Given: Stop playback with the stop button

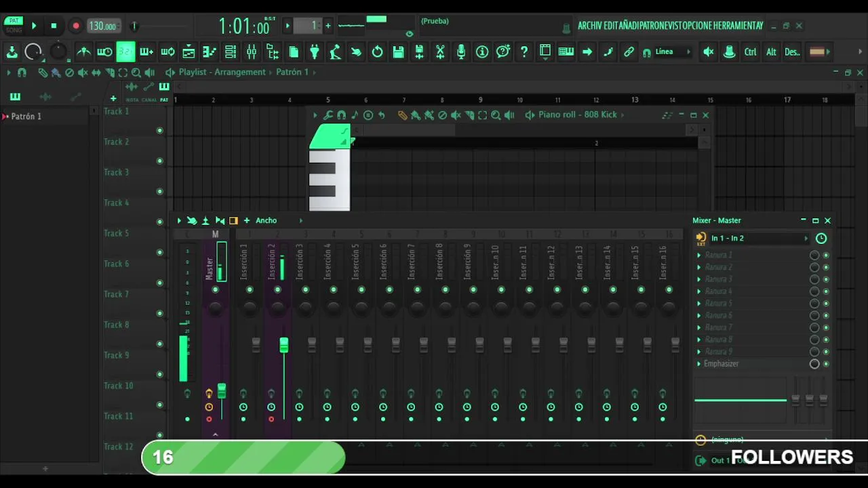Looking at the screenshot, I should coord(54,26).
